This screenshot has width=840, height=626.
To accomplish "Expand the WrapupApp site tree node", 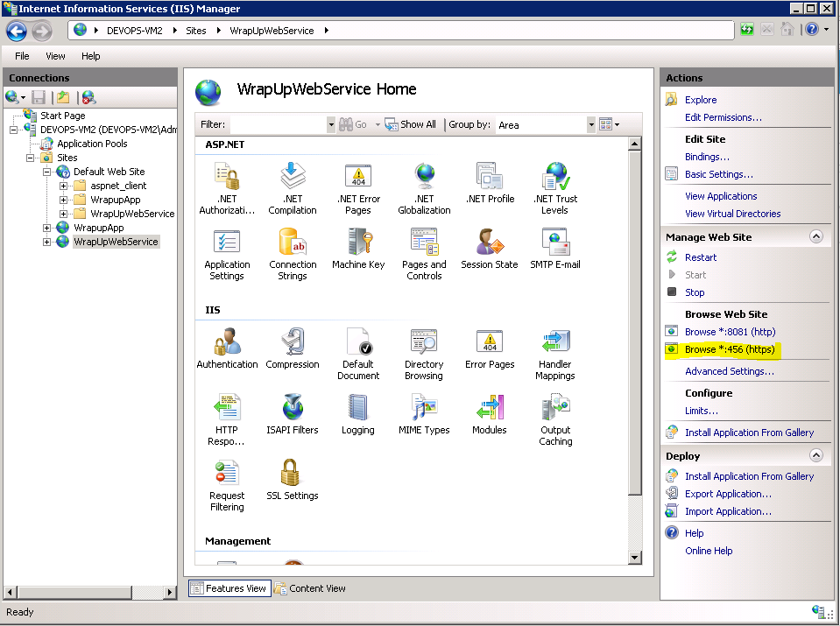I will 47,228.
